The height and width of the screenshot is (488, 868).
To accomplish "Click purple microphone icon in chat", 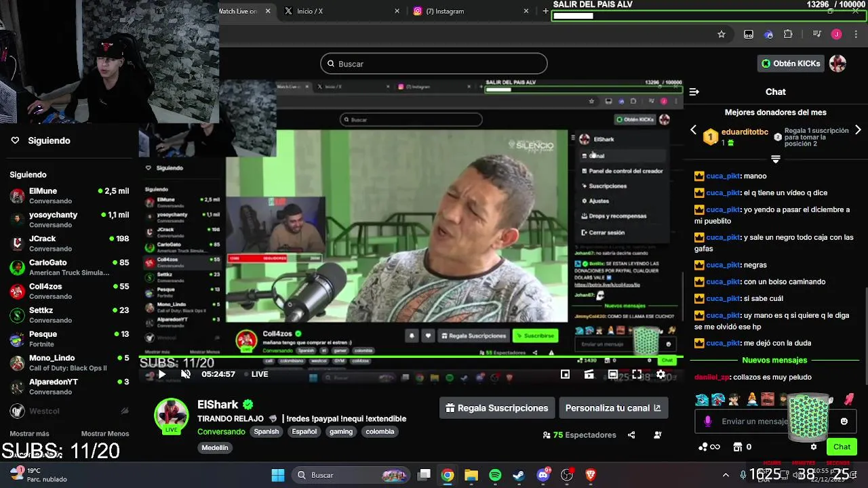I will click(x=708, y=421).
